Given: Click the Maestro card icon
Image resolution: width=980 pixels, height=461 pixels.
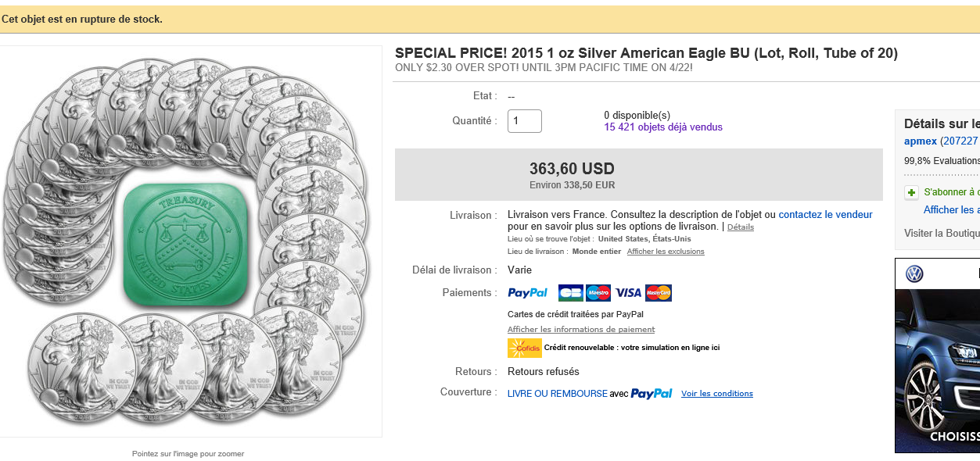Looking at the screenshot, I should click(598, 293).
